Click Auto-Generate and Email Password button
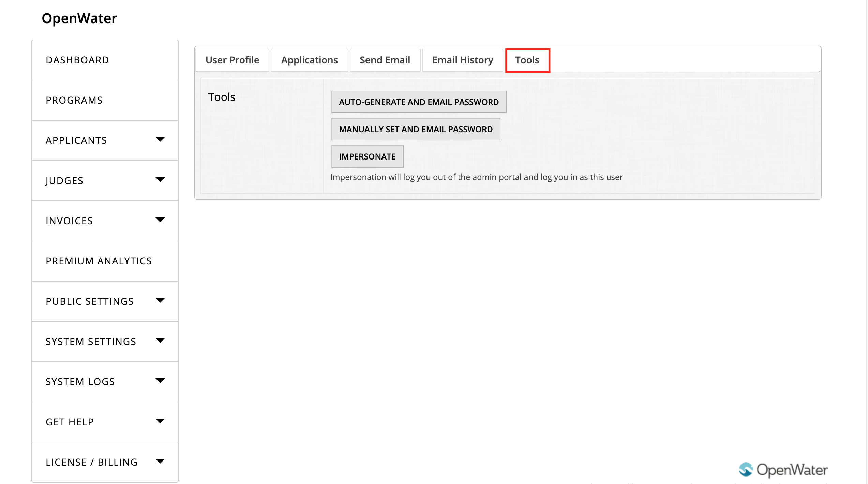The height and width of the screenshot is (484, 868). tap(419, 102)
